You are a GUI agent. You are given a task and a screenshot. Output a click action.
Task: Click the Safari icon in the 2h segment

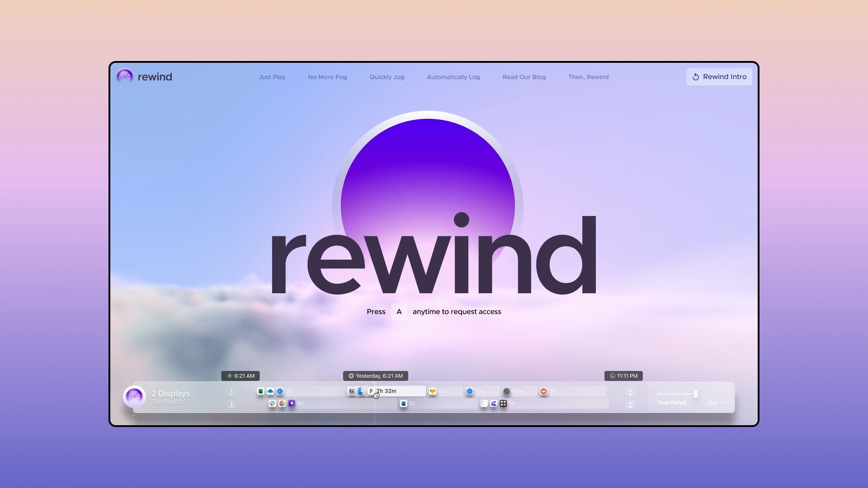click(280, 391)
